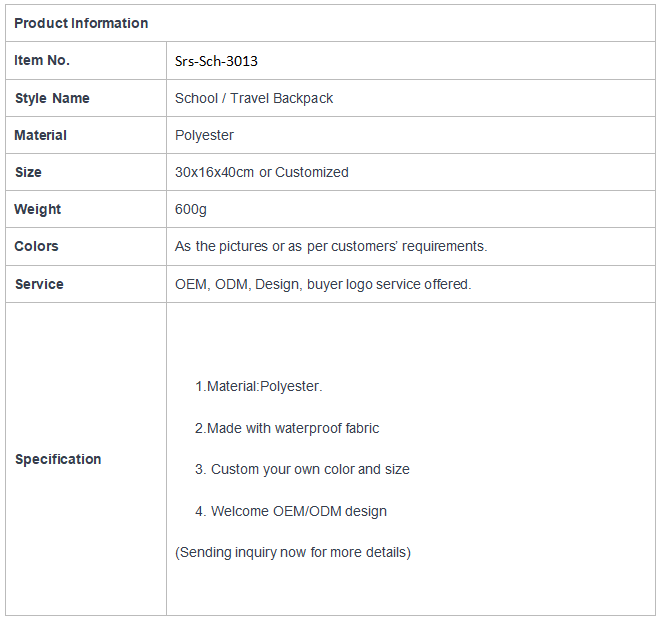659x621 pixels.
Task: Click School / Travel Backpack text
Action: coord(254,98)
